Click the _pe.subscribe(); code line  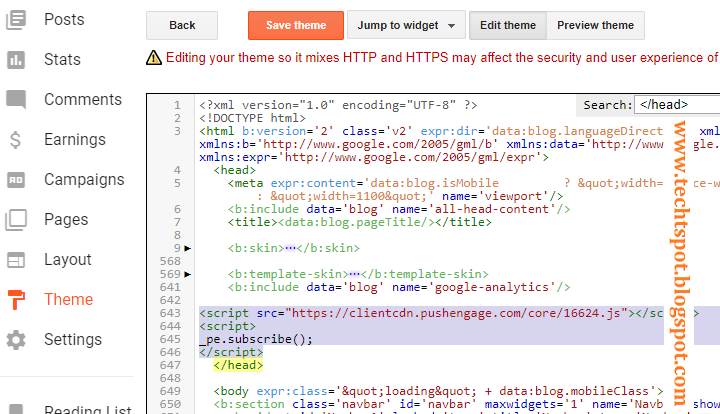tap(256, 339)
